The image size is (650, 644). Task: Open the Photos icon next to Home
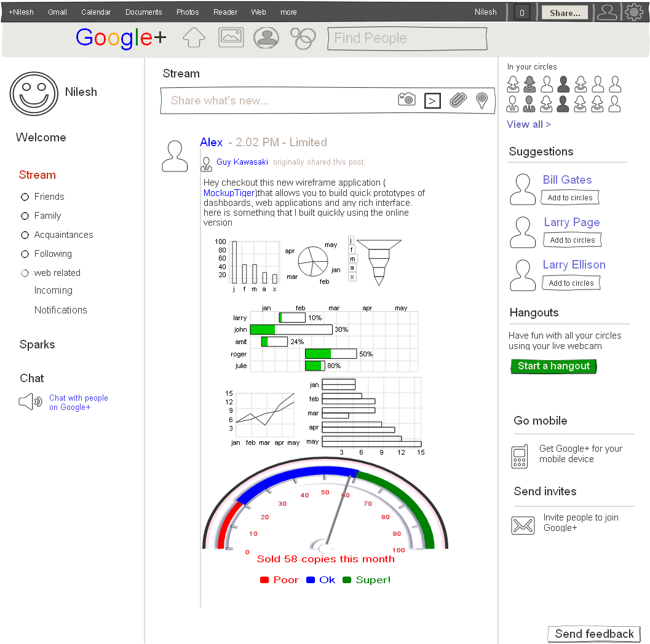pyautogui.click(x=231, y=37)
